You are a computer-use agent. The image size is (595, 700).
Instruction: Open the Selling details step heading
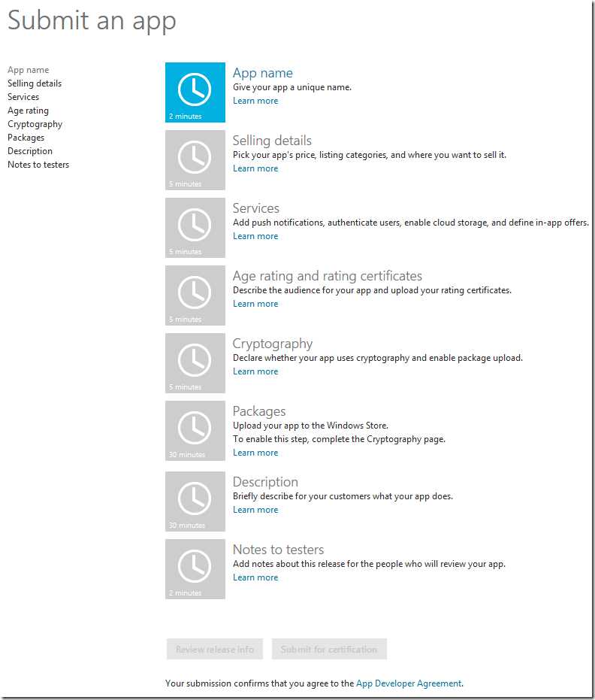(x=272, y=141)
